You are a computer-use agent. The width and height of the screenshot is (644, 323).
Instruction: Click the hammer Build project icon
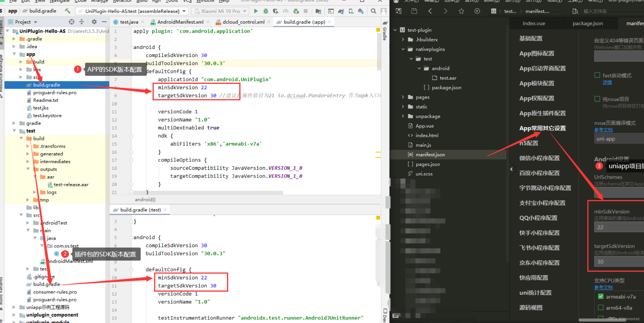68,11
